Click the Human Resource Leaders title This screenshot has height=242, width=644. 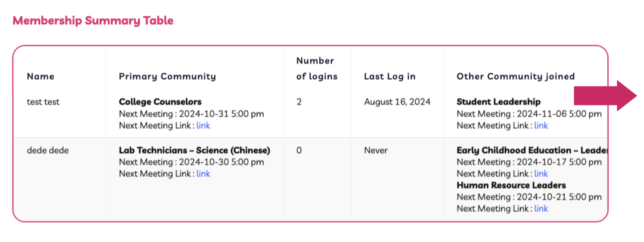click(x=511, y=186)
